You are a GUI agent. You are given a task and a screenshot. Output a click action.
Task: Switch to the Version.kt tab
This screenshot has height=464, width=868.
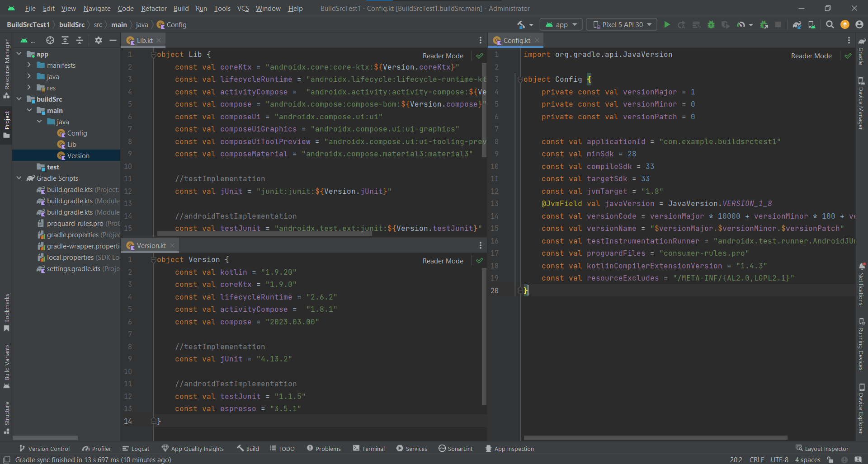pyautogui.click(x=151, y=245)
